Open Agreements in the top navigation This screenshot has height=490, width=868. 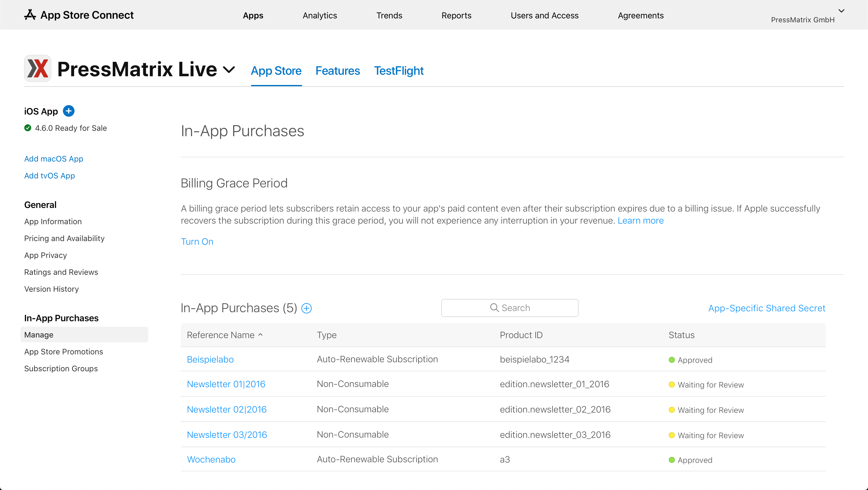[640, 15]
